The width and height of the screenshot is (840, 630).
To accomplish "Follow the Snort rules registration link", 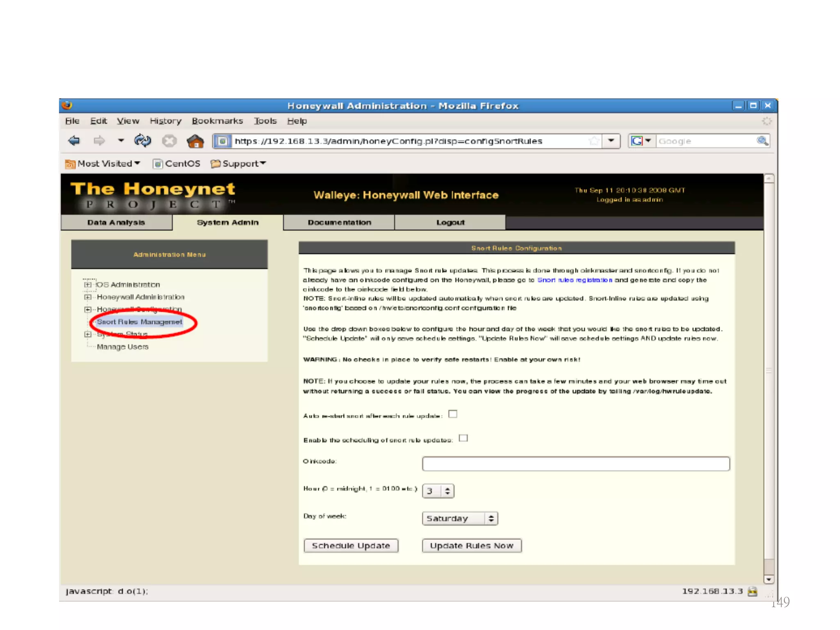I will click(x=575, y=280).
